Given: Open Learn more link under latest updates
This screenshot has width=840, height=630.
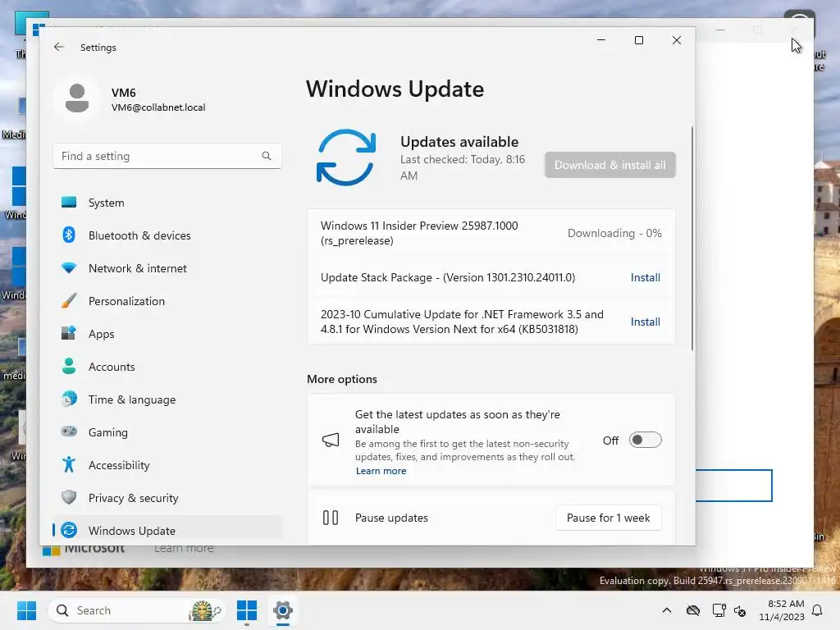Looking at the screenshot, I should [381, 471].
